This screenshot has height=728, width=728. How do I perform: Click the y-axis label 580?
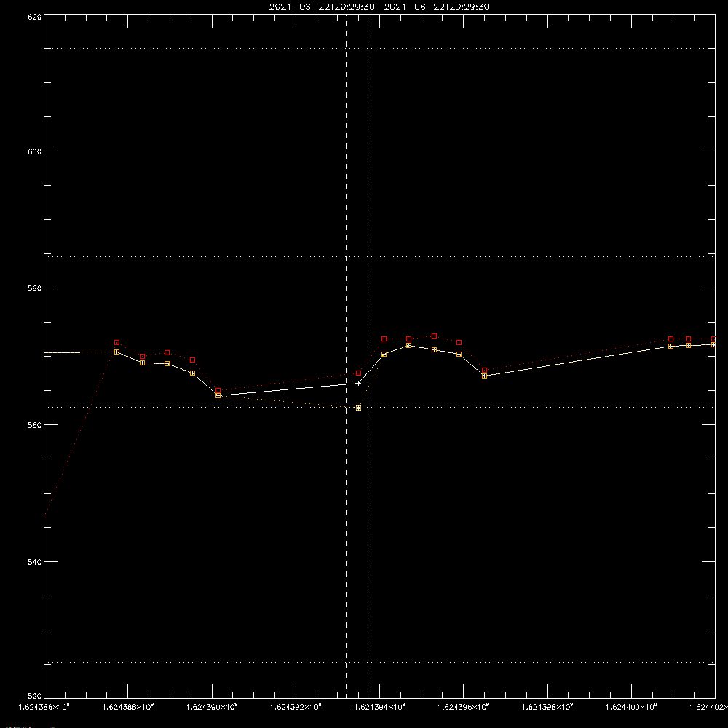pyautogui.click(x=35, y=288)
